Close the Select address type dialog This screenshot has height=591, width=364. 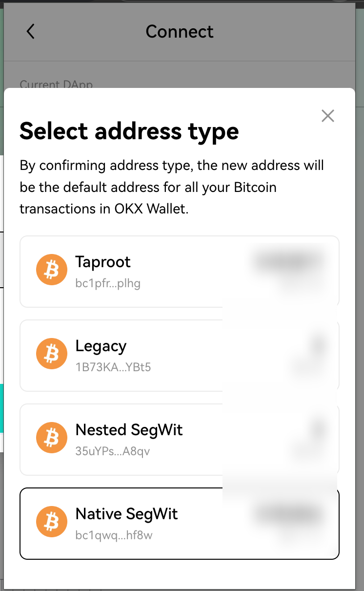point(328,116)
